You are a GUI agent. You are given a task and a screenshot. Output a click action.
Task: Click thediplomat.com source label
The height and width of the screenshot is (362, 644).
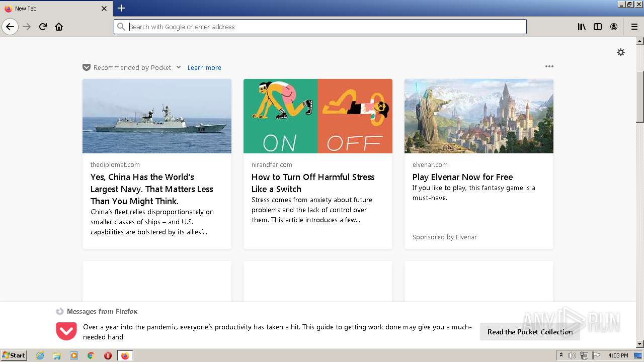[115, 164]
